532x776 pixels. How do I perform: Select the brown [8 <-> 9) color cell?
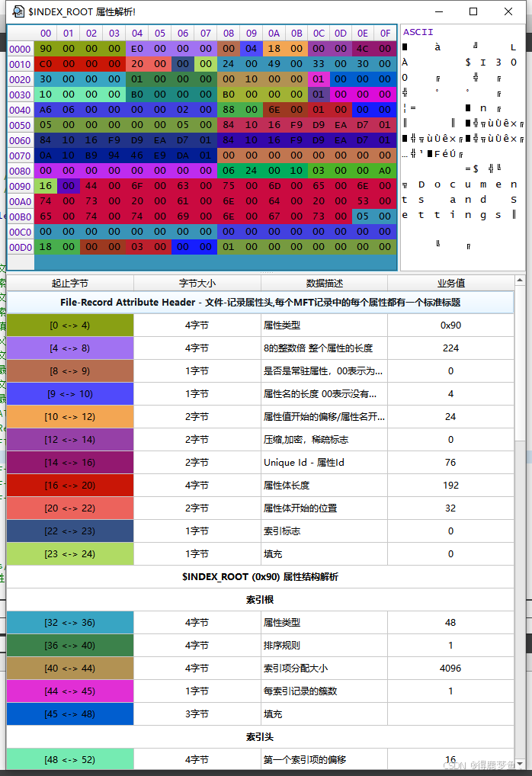[70, 370]
